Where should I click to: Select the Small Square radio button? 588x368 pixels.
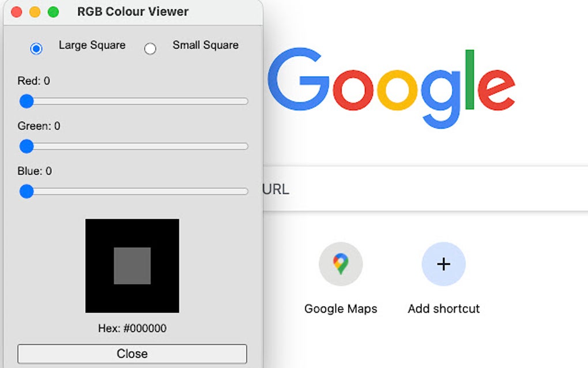[x=150, y=48]
